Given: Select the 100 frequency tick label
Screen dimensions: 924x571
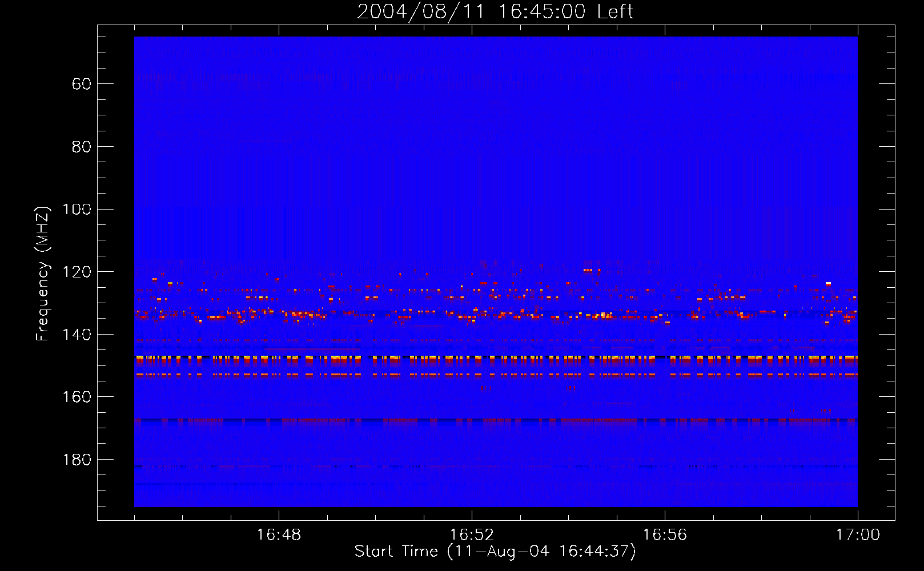Looking at the screenshot, I should click(x=77, y=210).
